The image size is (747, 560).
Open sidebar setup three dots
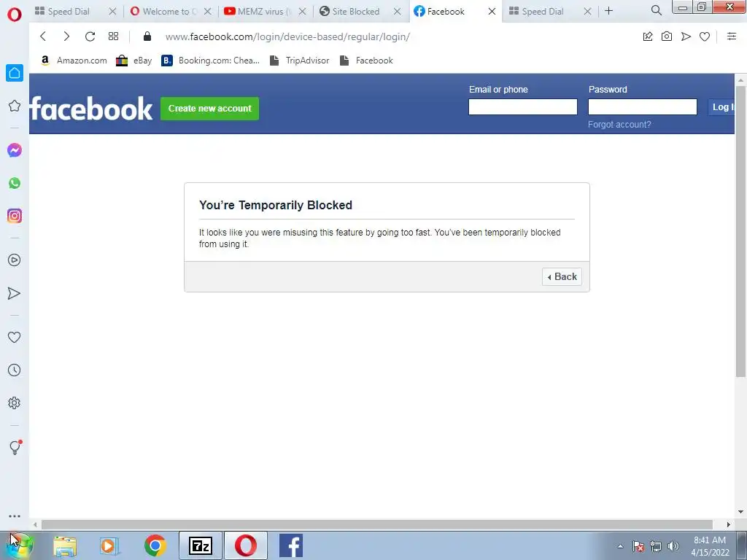coord(15,516)
